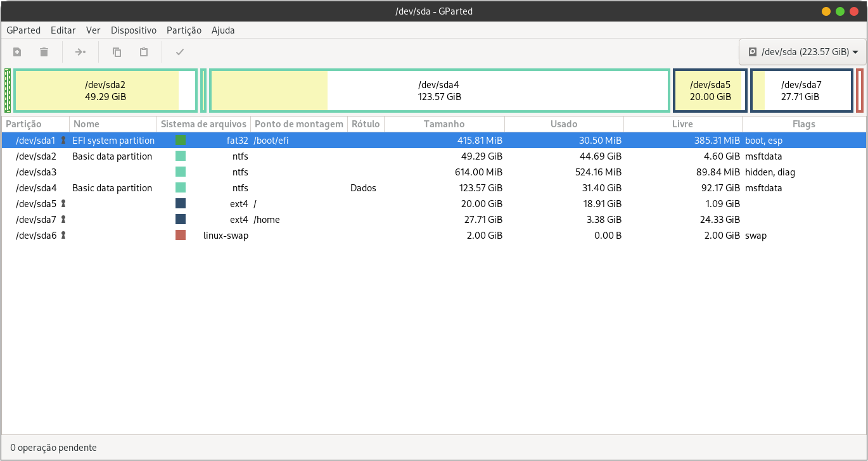Select the /dev/sda2 partition row

(x=434, y=156)
